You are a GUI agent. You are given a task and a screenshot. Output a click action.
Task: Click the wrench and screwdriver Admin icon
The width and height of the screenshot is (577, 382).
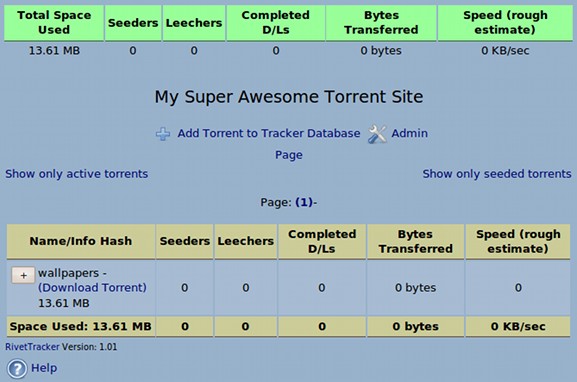377,134
